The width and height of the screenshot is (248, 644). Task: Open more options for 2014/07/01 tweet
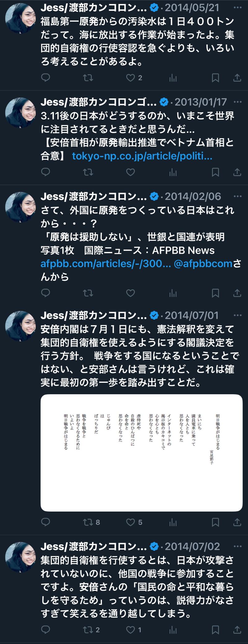click(x=237, y=315)
